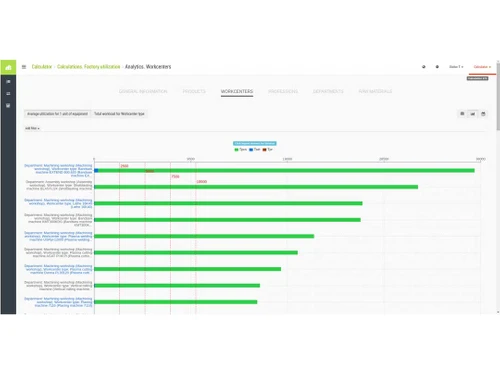500x375 pixels.
Task: Open the list icon in dark sidebar
Action: pos(8,82)
